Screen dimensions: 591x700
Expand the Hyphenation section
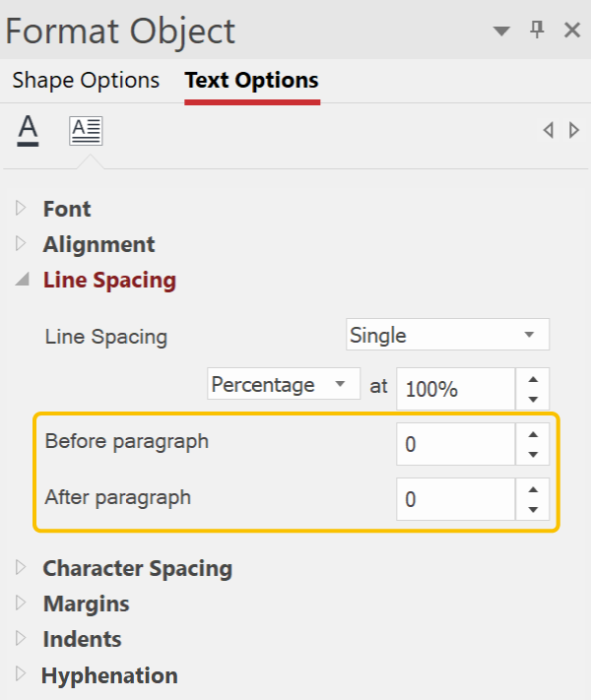point(108,675)
